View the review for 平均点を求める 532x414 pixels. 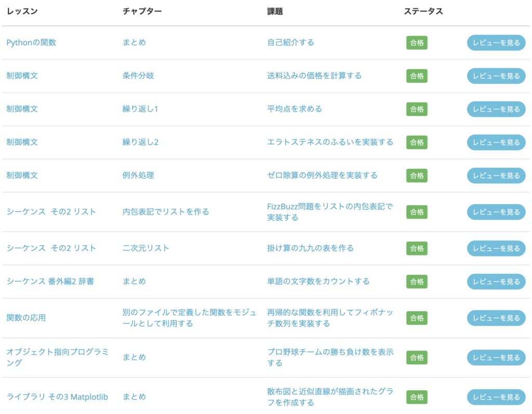click(496, 109)
